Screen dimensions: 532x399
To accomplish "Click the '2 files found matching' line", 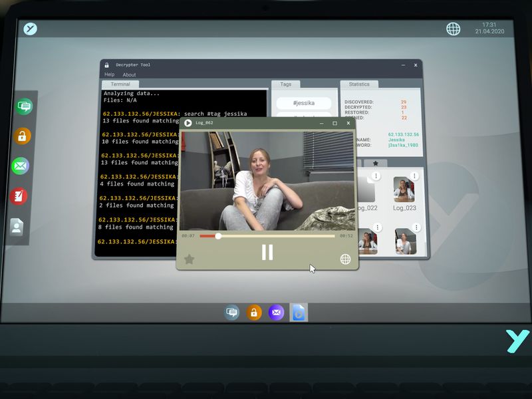I will (136, 205).
